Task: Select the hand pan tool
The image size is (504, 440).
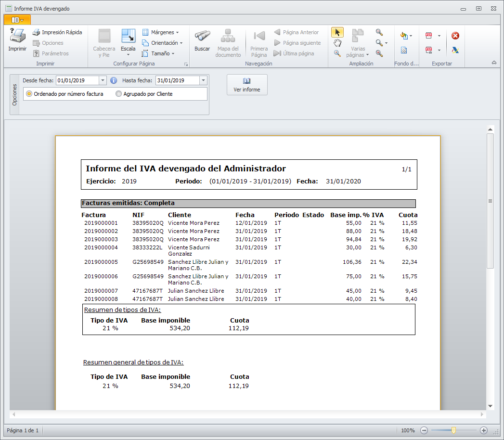Action: [x=337, y=43]
